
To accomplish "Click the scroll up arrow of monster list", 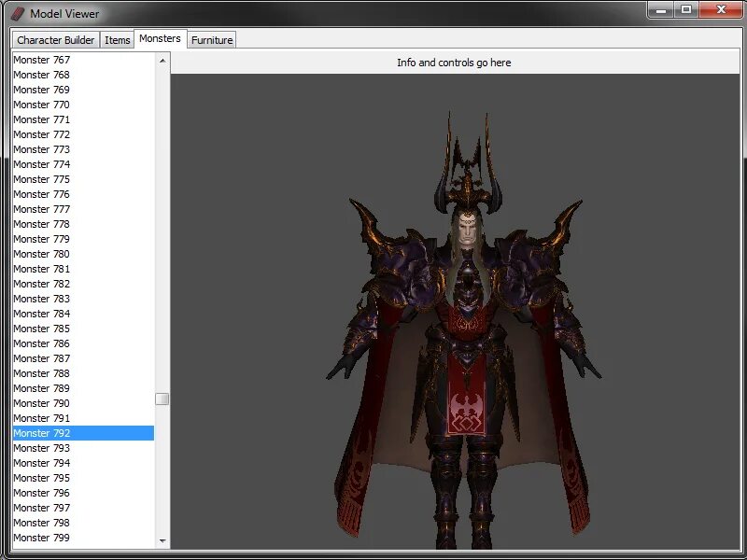I will (x=162, y=61).
